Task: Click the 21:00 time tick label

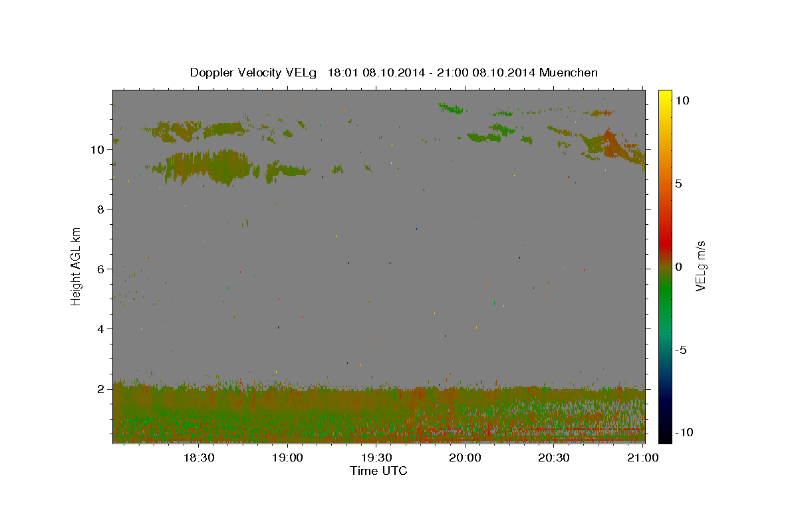Action: click(x=643, y=457)
